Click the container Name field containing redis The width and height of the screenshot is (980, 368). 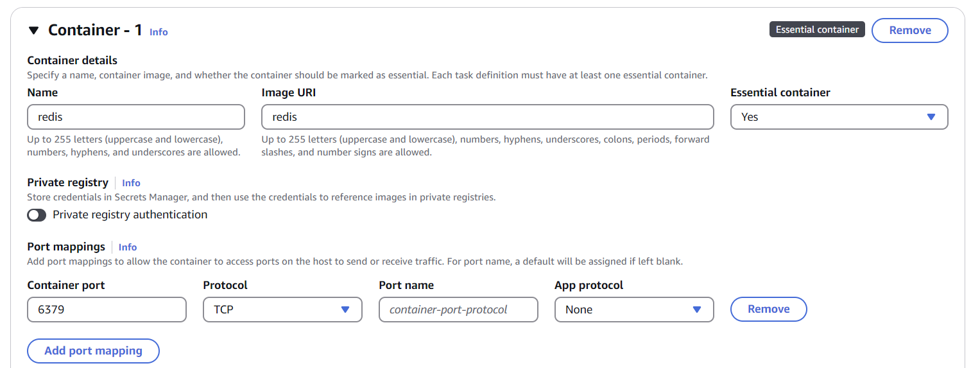(136, 117)
